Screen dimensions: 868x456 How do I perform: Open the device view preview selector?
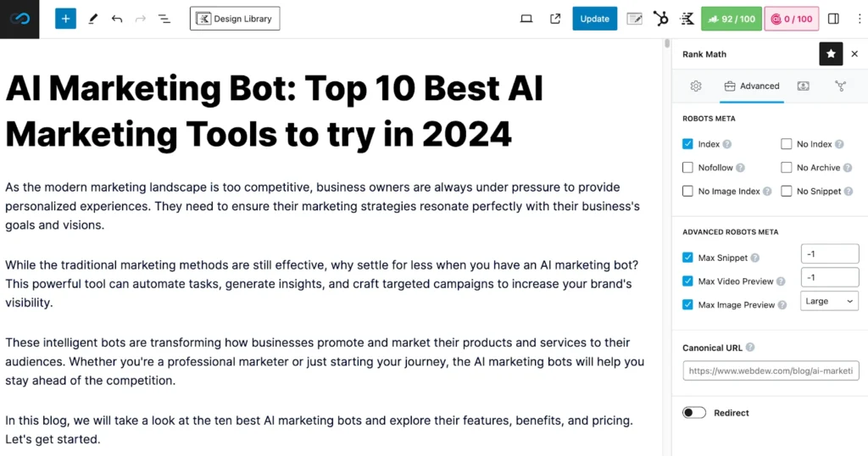tap(526, 19)
